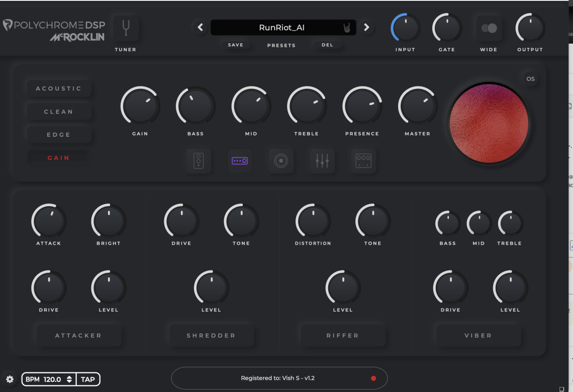Click the BPM stepper arrows
This screenshot has height=392, width=573.
(69, 379)
